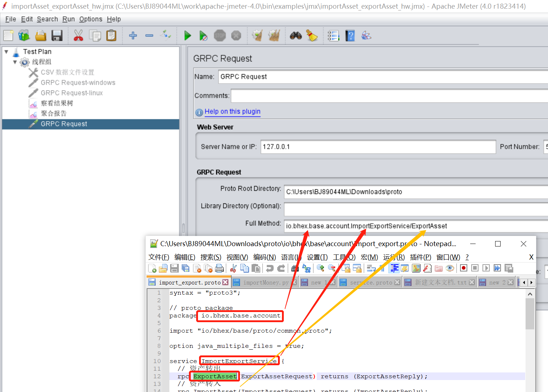Open Notepad++ 编码(N) menu
This screenshot has width=548, height=392.
coord(265,257)
